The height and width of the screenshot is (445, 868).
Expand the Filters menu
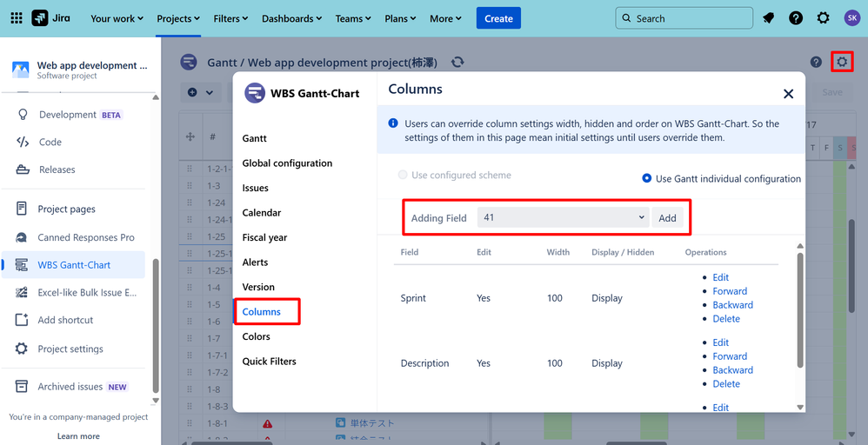click(x=230, y=18)
